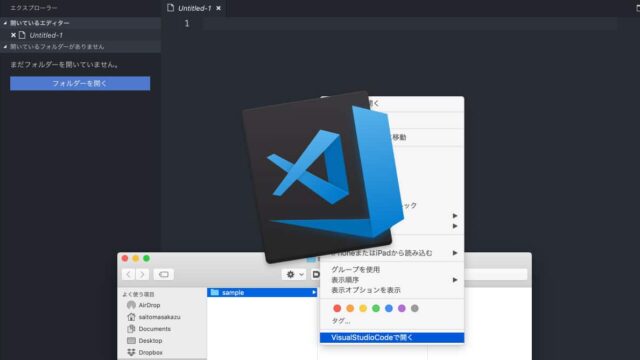Close the Finder window with red button
The width and height of the screenshot is (640, 360).
[125, 258]
